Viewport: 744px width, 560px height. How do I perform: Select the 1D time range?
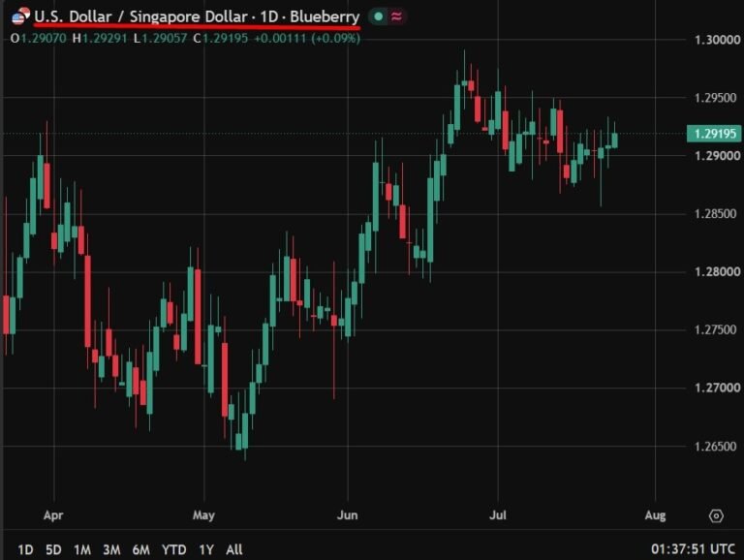[25, 549]
